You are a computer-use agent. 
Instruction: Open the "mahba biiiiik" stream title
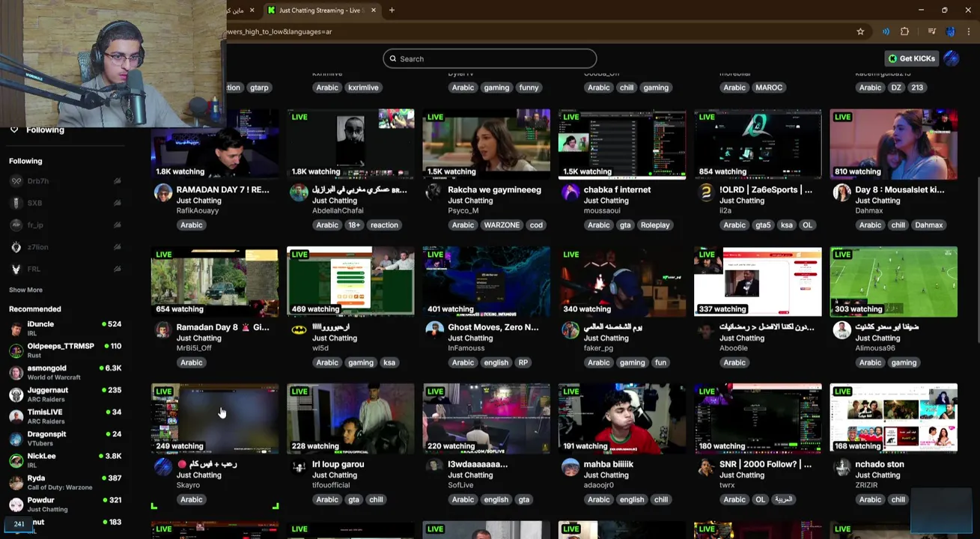pos(609,464)
